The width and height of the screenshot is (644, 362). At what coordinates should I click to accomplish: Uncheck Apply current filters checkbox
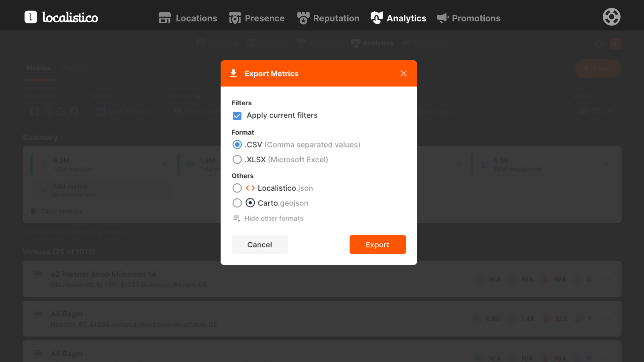pyautogui.click(x=237, y=116)
